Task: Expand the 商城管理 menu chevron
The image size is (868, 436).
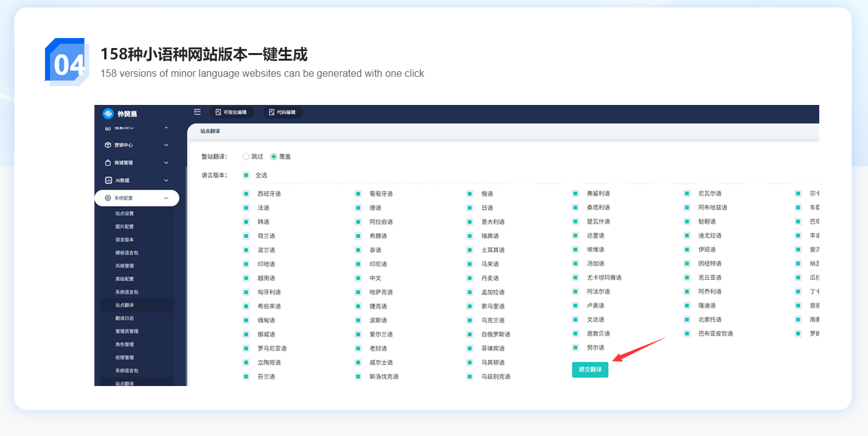Action: tap(166, 163)
